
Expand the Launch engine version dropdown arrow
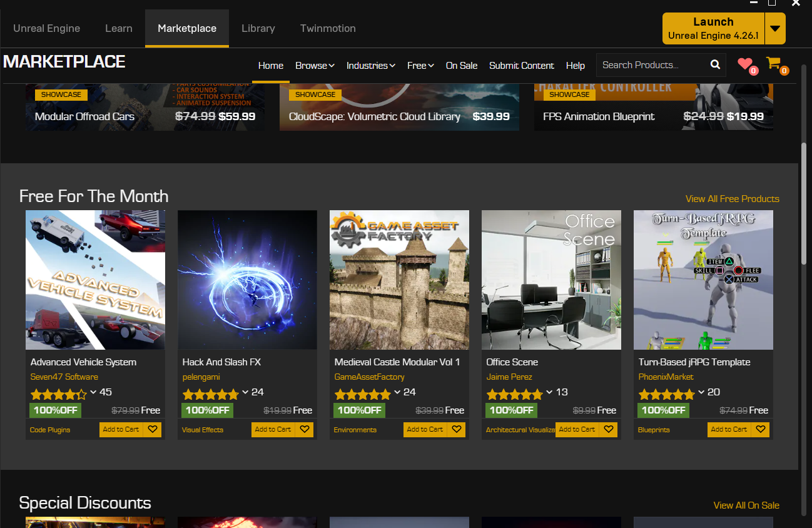click(775, 29)
